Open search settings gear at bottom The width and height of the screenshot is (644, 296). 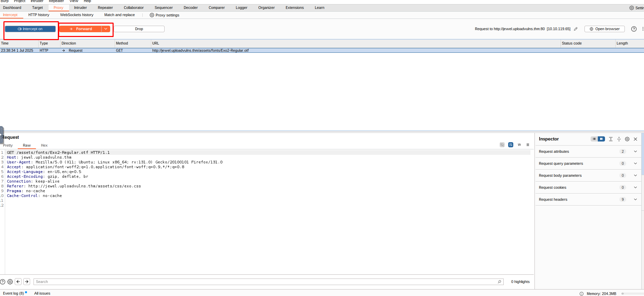point(10,282)
